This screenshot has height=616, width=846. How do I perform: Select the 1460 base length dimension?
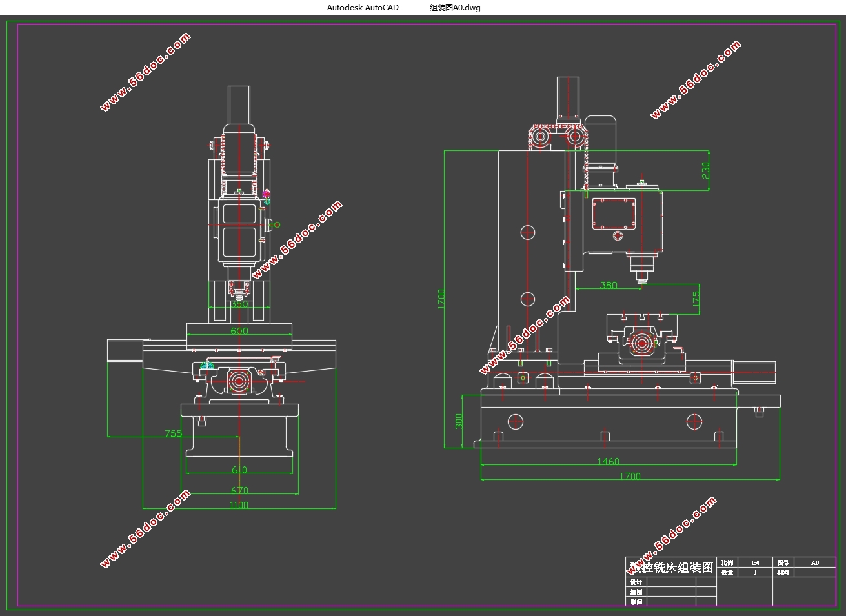click(608, 461)
